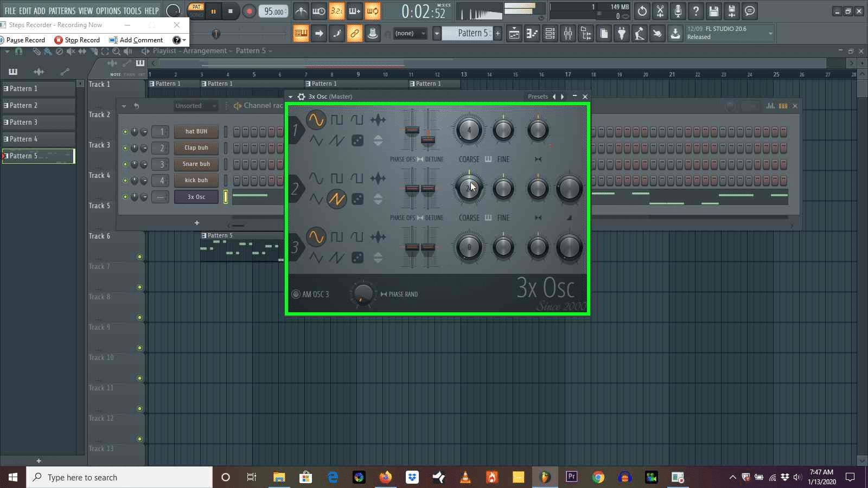The width and height of the screenshot is (868, 488).
Task: Mute the 3x Osc channel
Action: [125, 197]
